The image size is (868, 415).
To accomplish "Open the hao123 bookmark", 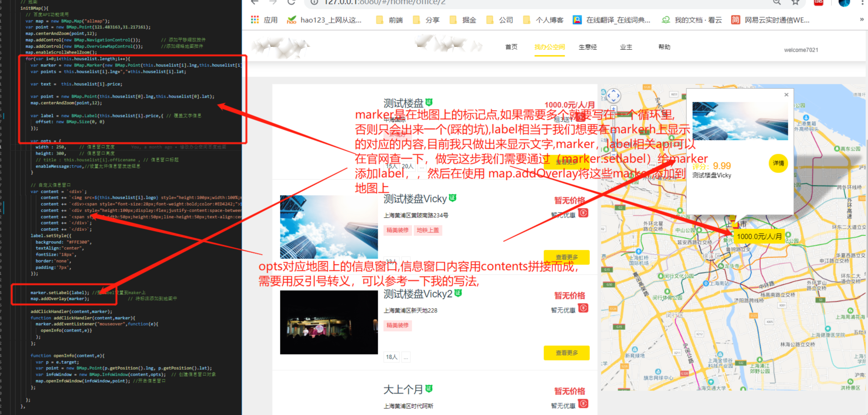I will click(x=324, y=20).
